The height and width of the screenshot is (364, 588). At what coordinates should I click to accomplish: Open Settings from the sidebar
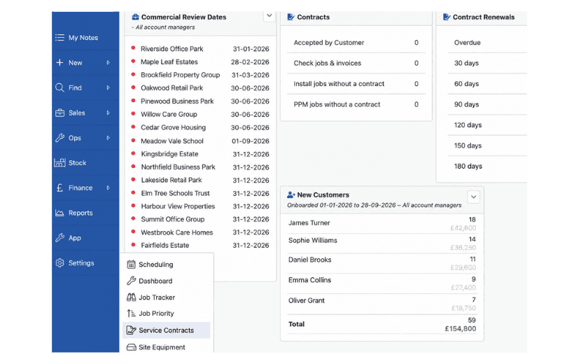click(85, 262)
